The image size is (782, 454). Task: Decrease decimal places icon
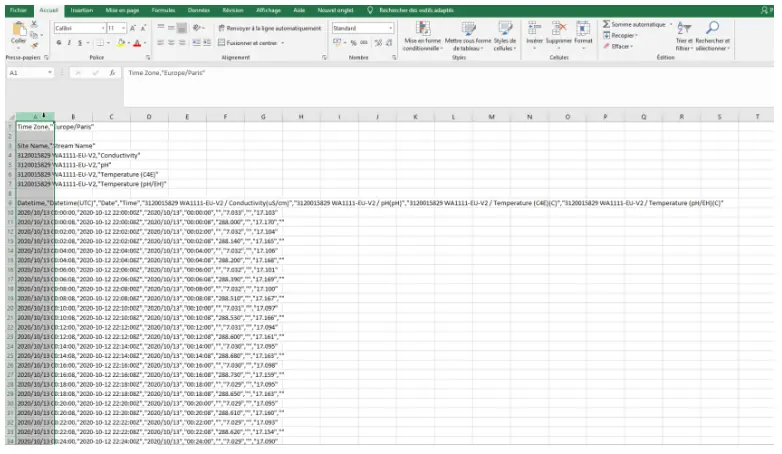coord(389,43)
